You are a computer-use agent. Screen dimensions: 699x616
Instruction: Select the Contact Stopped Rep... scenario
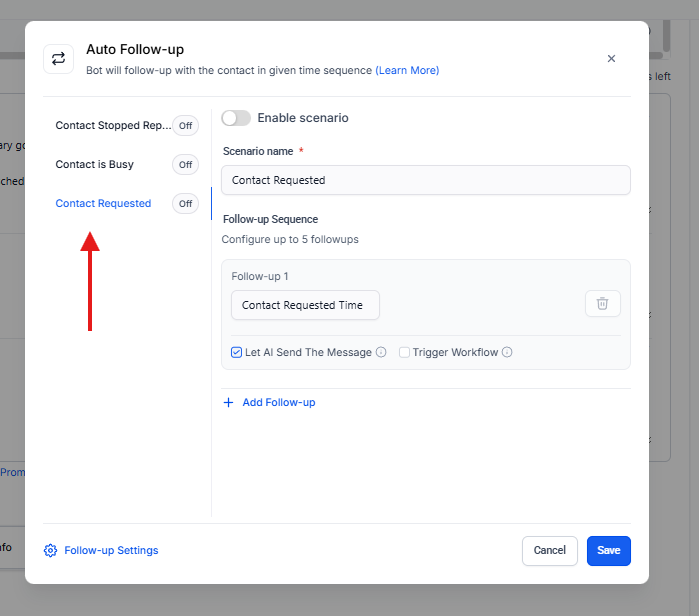113,126
